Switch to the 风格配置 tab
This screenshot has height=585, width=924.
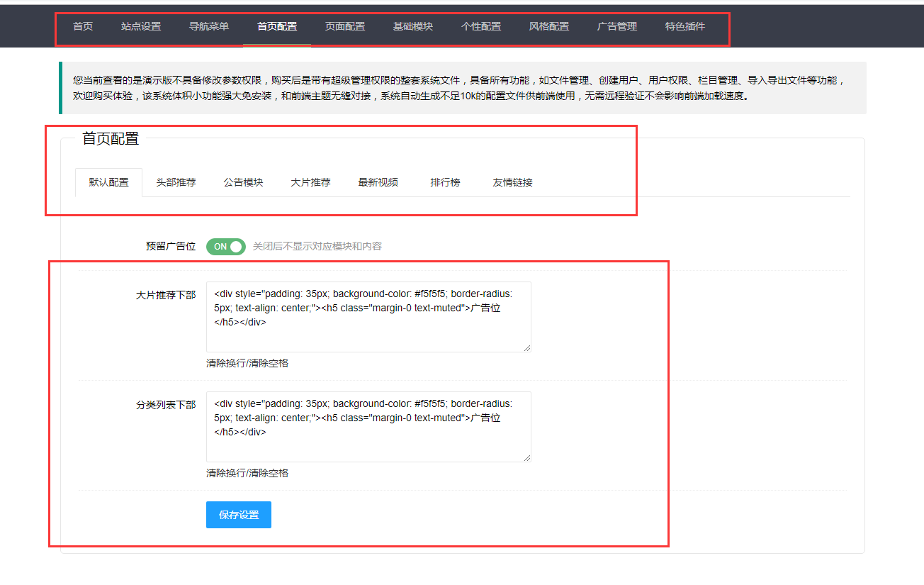click(x=548, y=26)
